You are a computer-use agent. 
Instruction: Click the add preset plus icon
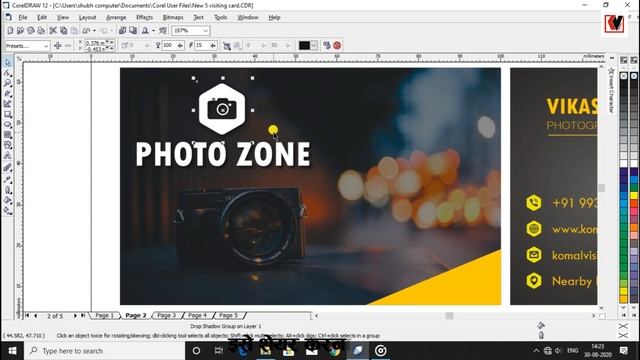pyautogui.click(x=58, y=46)
